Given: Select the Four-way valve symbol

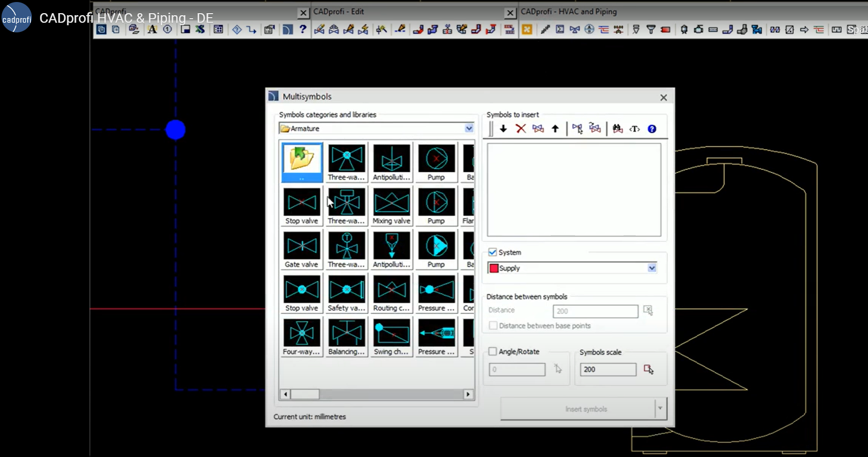Looking at the screenshot, I should [x=301, y=334].
